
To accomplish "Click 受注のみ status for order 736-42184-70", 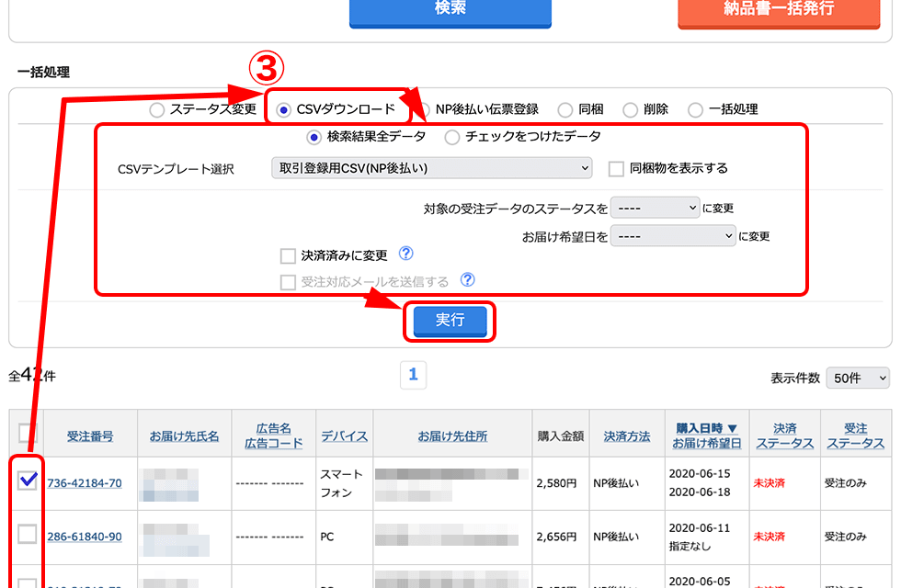I will coord(845,483).
